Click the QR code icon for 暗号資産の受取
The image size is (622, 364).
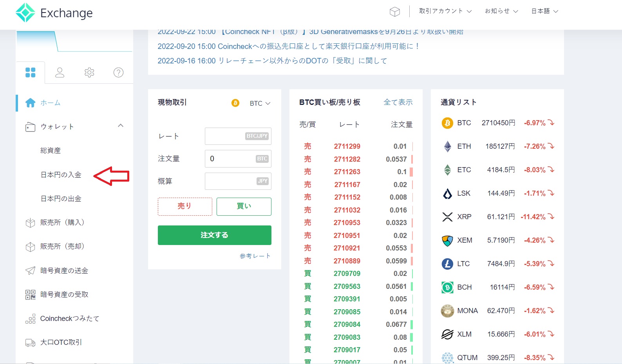[30, 295]
